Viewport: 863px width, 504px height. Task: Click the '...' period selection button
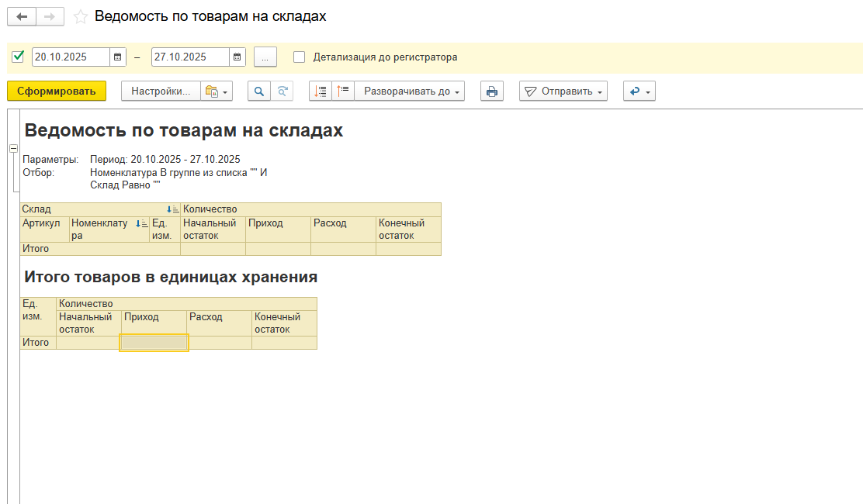click(265, 57)
